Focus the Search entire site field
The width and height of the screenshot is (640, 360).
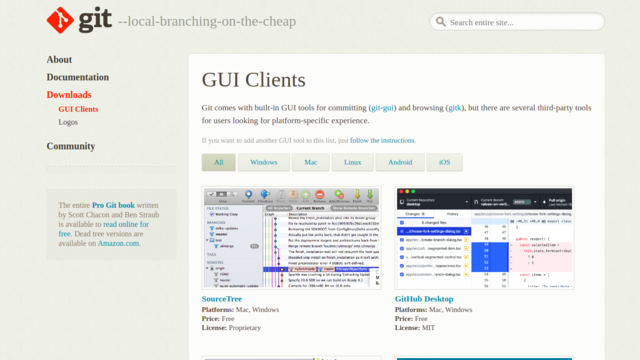[x=517, y=22]
